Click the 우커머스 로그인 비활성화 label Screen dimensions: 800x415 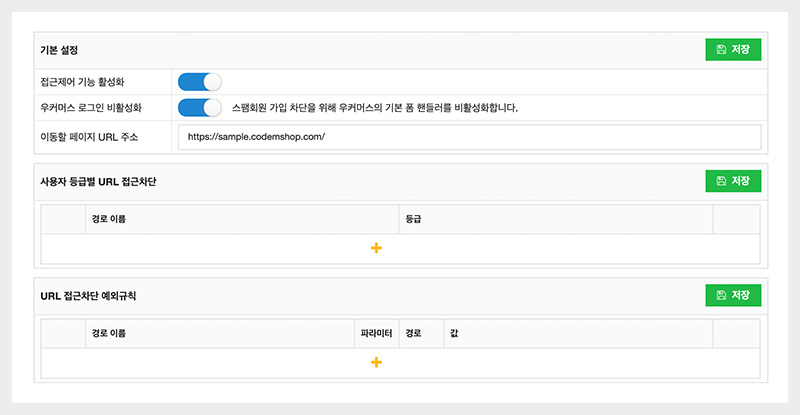[99, 107]
